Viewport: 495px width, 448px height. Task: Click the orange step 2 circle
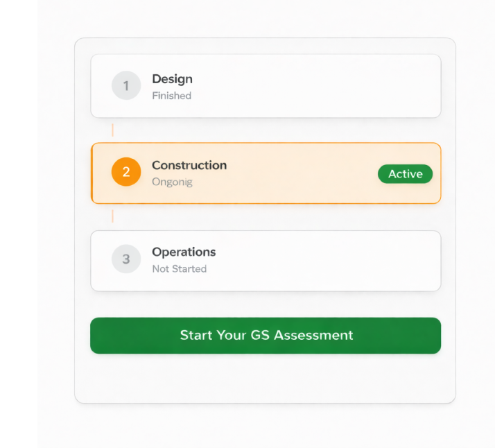point(125,172)
